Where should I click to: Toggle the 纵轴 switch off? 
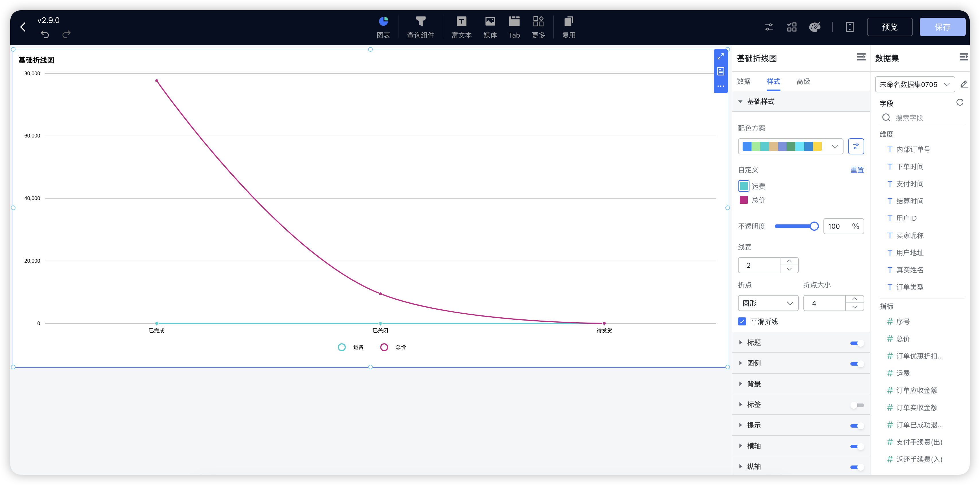point(857,467)
